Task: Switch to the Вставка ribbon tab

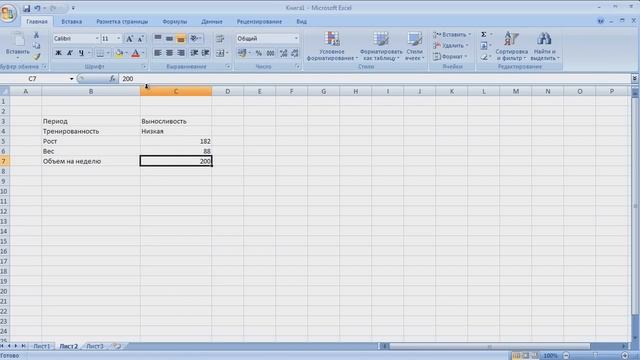Action: [x=71, y=22]
